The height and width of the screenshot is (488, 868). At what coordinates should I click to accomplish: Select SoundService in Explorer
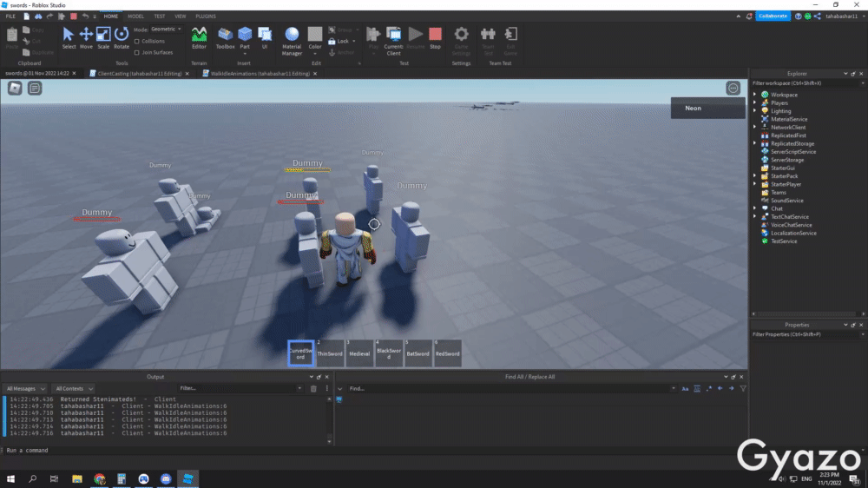[786, 201]
